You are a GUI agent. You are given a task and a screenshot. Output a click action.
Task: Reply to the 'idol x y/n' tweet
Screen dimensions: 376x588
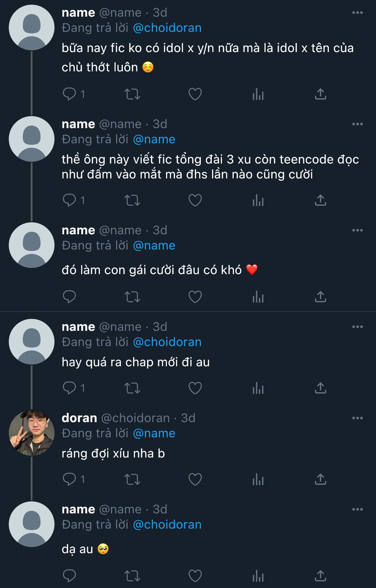tap(69, 94)
